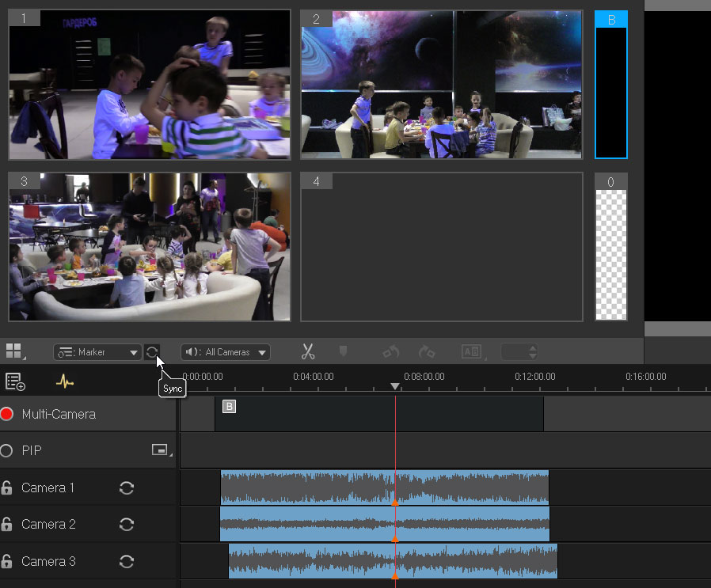Image resolution: width=711 pixels, height=588 pixels.
Task: Open the Marker sync type dropdown
Action: 97,352
